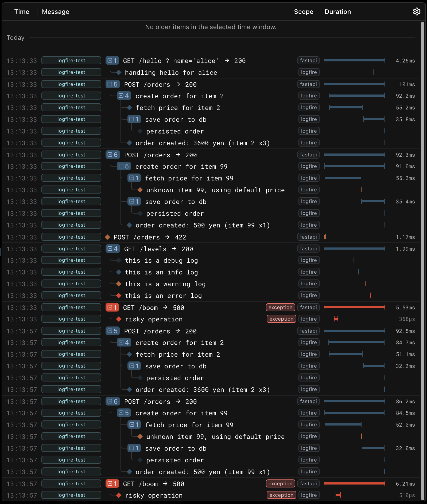Click orange diamond next to warning log
Image resolution: width=427 pixels, height=504 pixels.
(119, 284)
